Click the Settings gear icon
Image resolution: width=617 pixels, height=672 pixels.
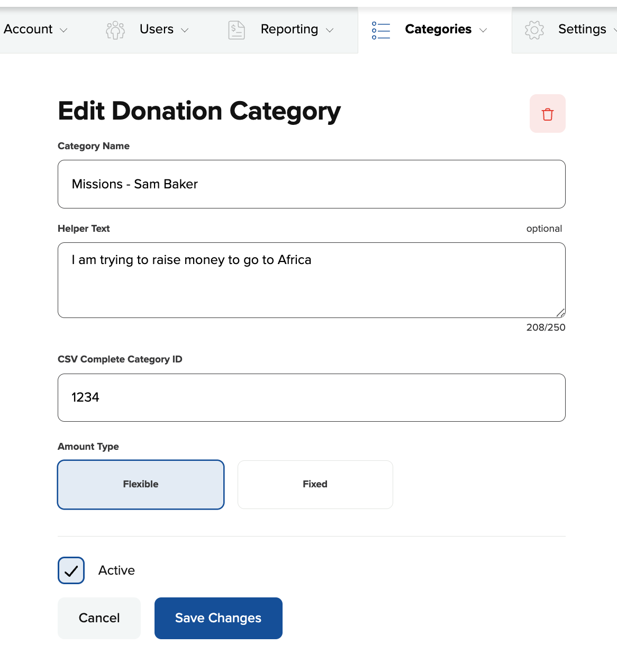point(534,30)
